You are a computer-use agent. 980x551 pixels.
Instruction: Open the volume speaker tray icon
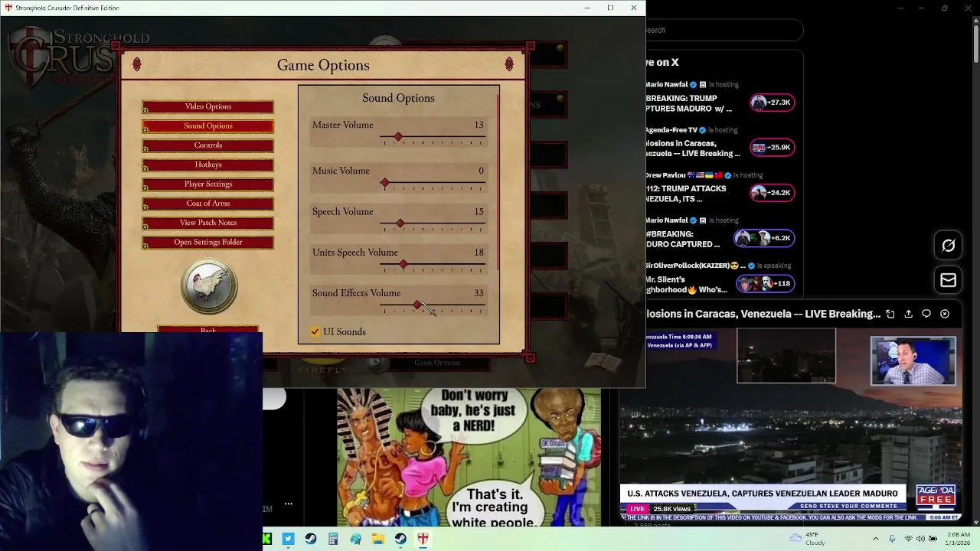point(921,539)
